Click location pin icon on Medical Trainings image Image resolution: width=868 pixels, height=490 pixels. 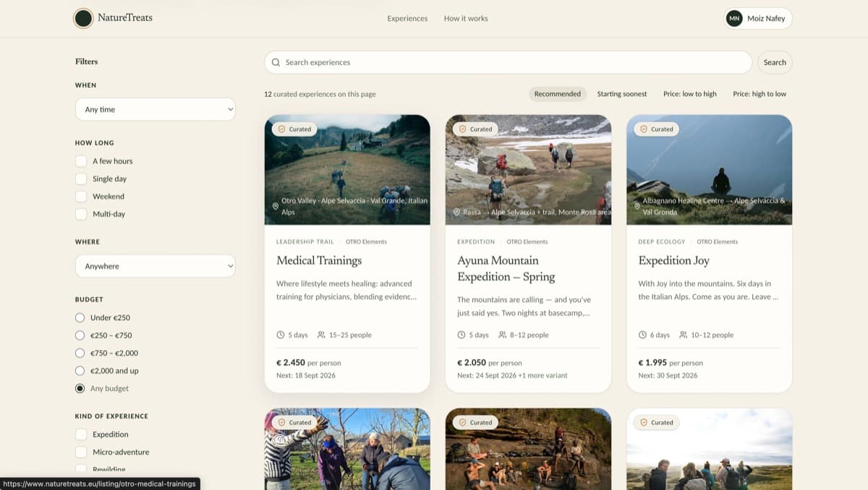click(276, 207)
